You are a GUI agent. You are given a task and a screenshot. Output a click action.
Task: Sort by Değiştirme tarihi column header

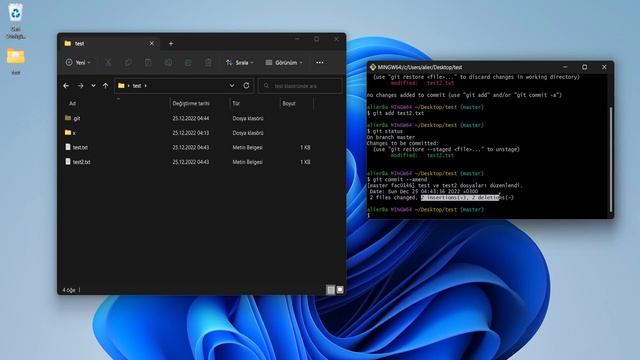(x=191, y=104)
